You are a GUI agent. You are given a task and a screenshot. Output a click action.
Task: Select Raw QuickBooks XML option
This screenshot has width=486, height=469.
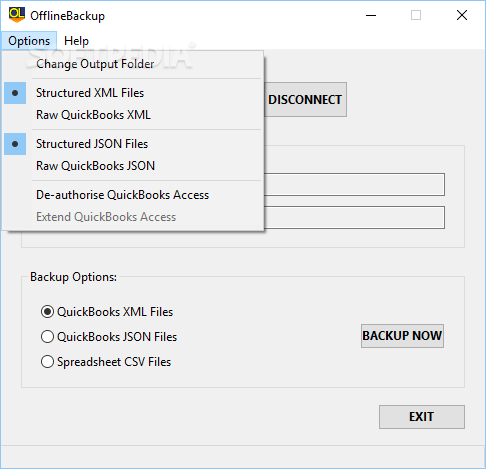point(133,115)
